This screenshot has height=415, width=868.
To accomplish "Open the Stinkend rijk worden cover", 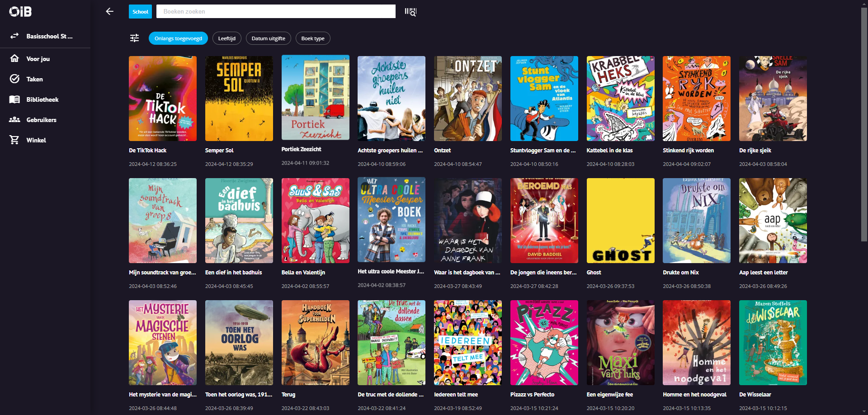I will (697, 99).
